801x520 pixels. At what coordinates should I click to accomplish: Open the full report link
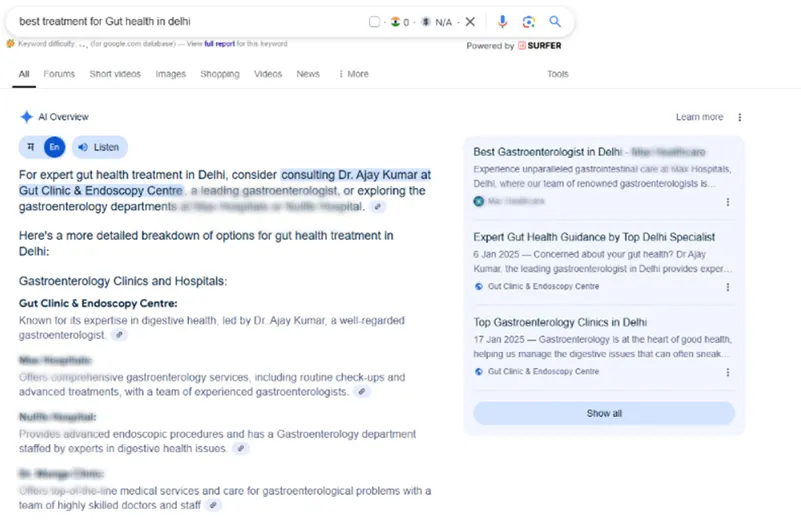217,44
